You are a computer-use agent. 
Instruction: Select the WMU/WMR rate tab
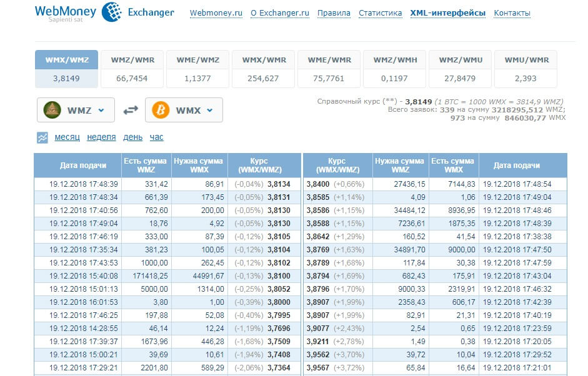[x=526, y=69]
